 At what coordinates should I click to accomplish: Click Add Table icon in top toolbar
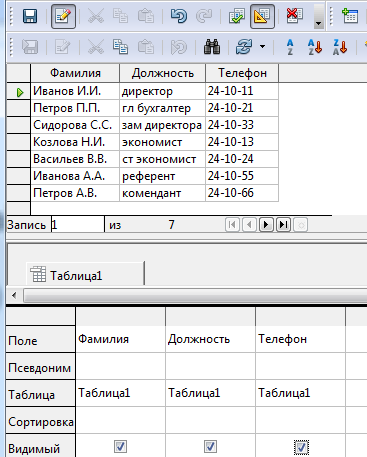coord(350,16)
